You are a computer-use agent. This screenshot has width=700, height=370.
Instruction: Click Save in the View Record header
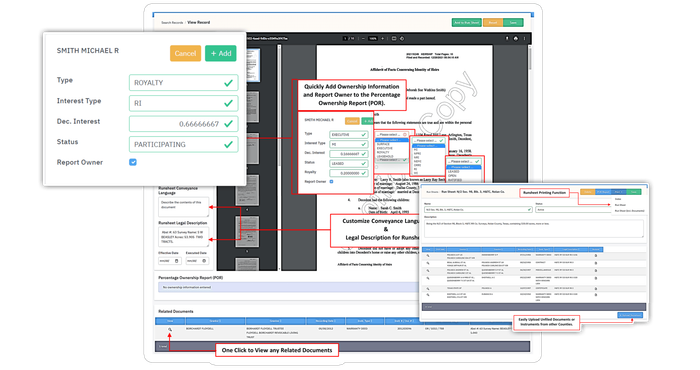(513, 22)
